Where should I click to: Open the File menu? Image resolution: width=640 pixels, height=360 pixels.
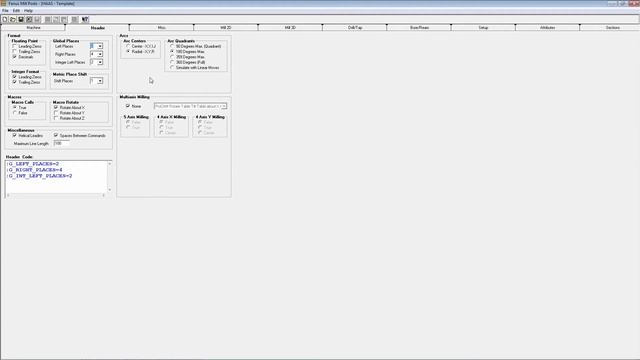click(x=5, y=11)
